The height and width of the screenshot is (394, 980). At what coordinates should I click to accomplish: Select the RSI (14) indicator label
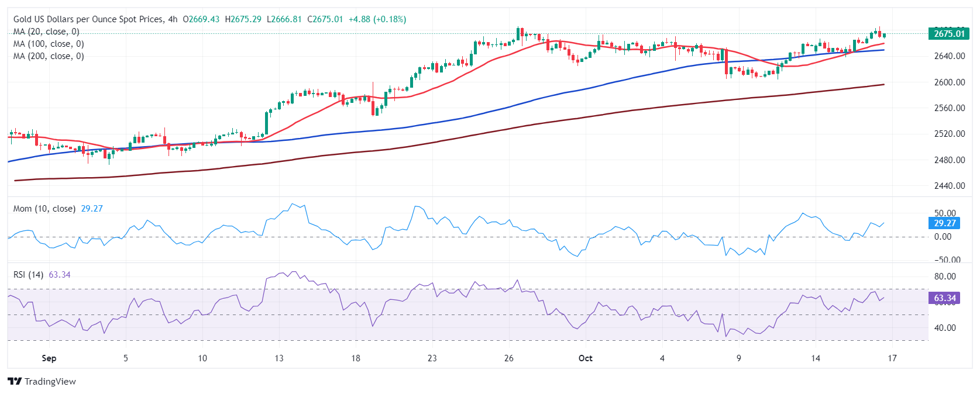(x=29, y=275)
